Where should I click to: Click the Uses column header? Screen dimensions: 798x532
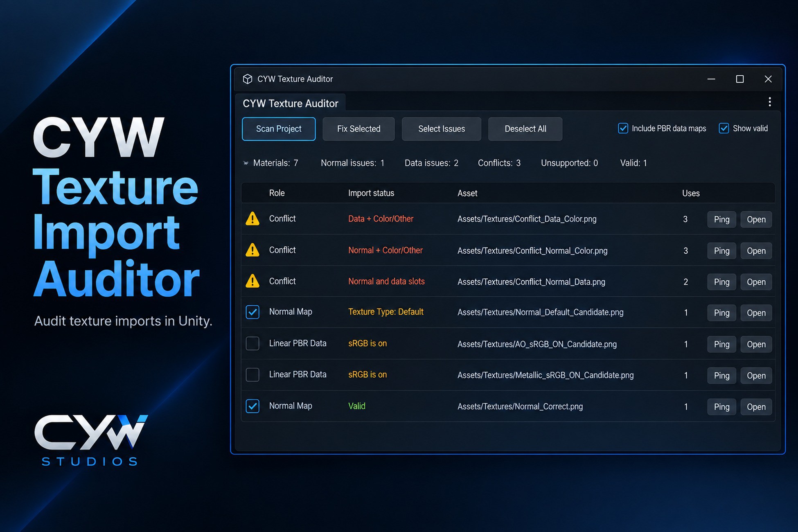pos(691,193)
